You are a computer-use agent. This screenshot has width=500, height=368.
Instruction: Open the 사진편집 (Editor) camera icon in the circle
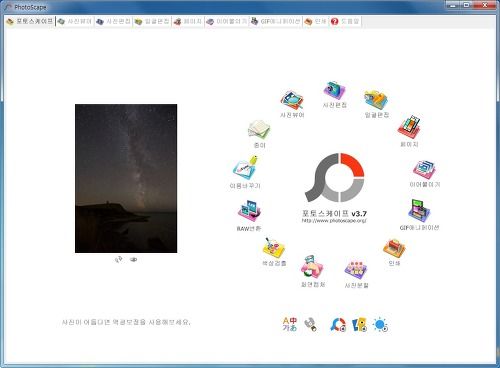[334, 90]
